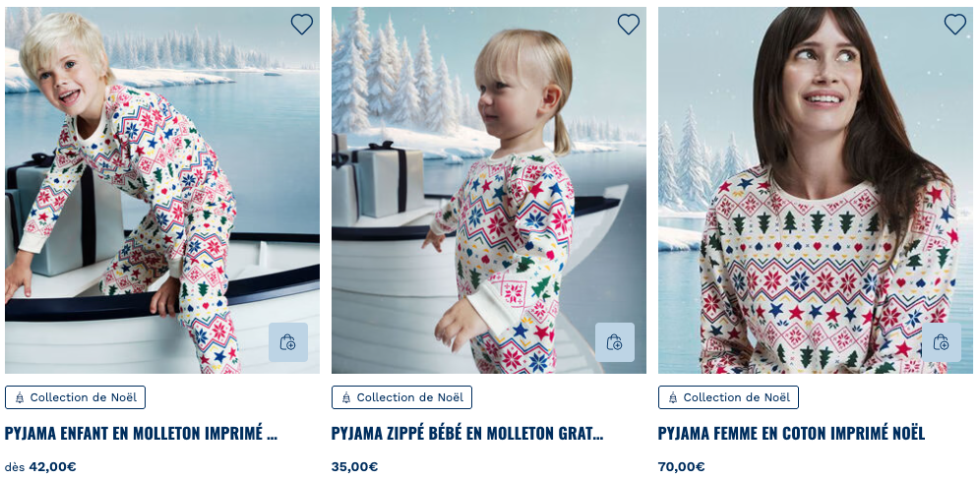Image resolution: width=980 pixels, height=479 pixels.
Task: Quick-add the baby zipped pyjama to bag
Action: pos(615,342)
